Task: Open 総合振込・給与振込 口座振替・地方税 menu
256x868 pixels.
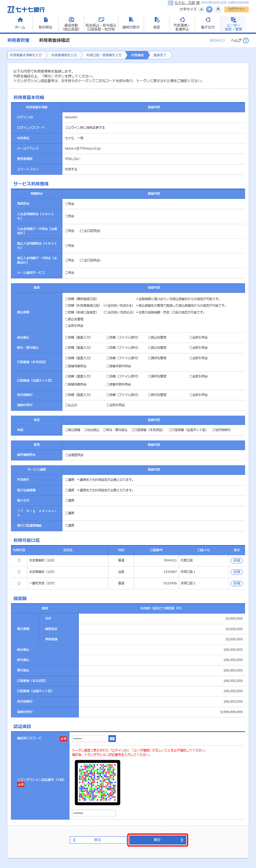Action: click(x=101, y=23)
